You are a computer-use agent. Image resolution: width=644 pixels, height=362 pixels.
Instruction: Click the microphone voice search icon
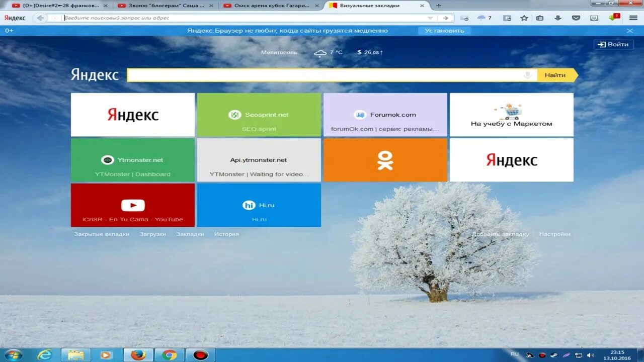[x=528, y=75]
